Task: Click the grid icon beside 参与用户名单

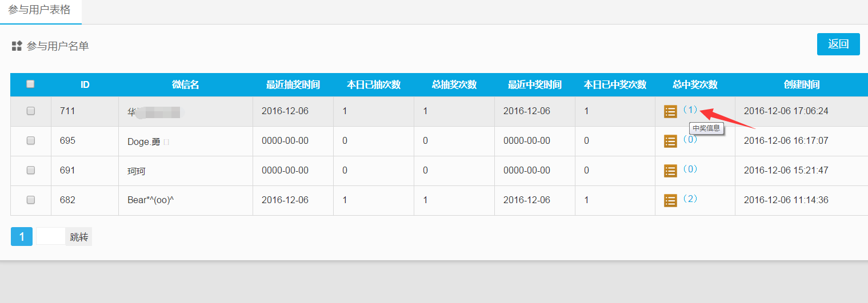Action: [17, 46]
